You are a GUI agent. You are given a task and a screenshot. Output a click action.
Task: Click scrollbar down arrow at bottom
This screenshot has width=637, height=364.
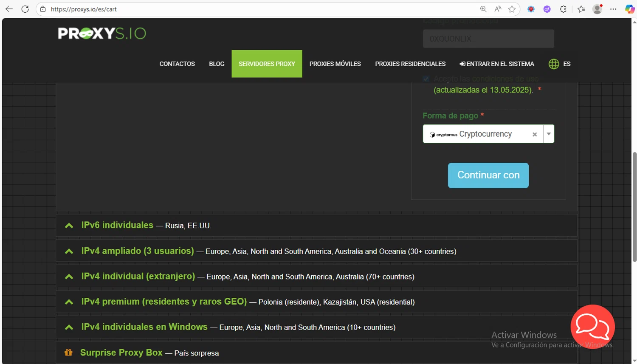click(x=634, y=361)
